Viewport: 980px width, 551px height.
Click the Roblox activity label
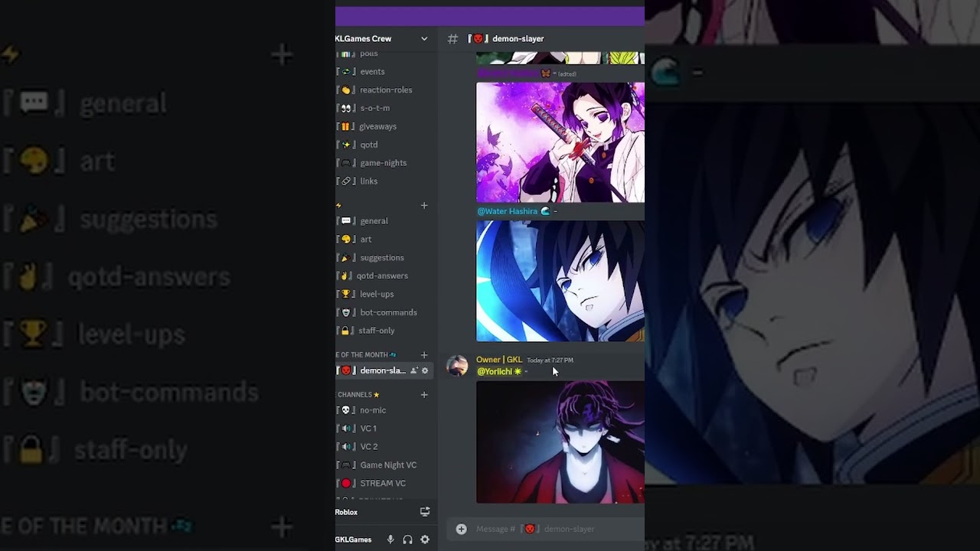(x=346, y=512)
